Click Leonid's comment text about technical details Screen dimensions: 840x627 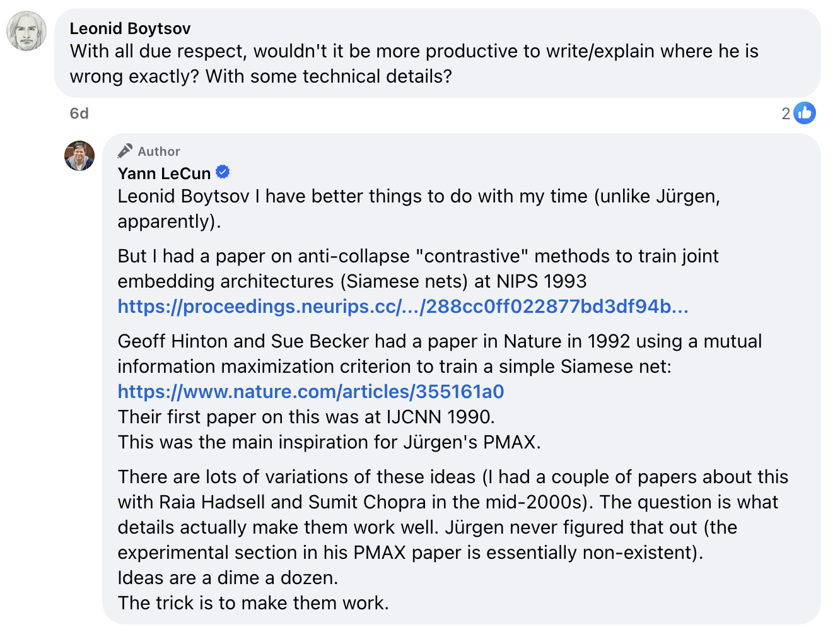pyautogui.click(x=414, y=64)
